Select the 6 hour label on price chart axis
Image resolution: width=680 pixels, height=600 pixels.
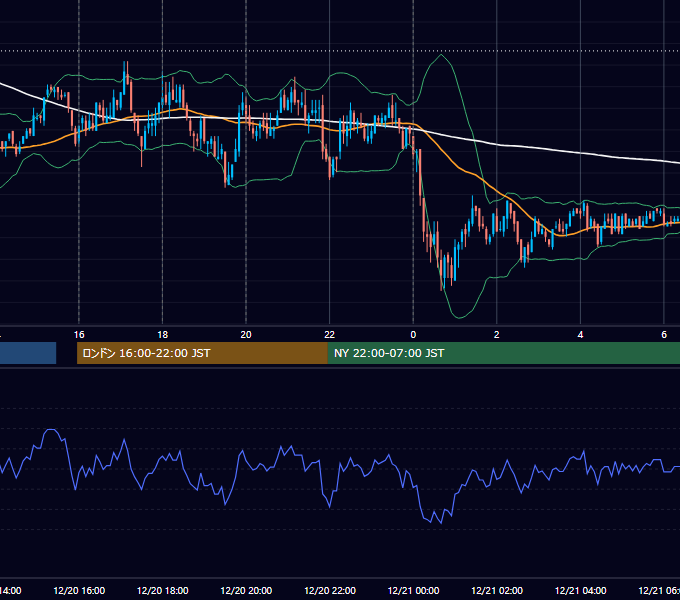coord(664,335)
